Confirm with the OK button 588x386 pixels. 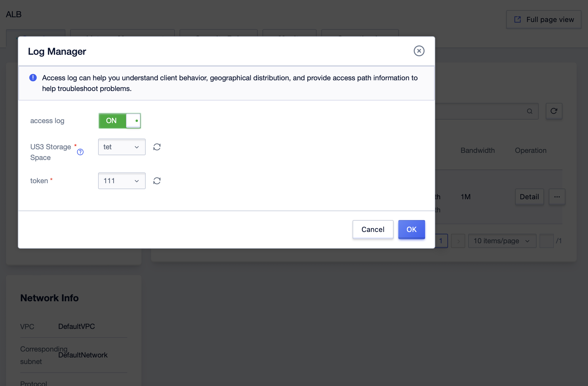(411, 229)
